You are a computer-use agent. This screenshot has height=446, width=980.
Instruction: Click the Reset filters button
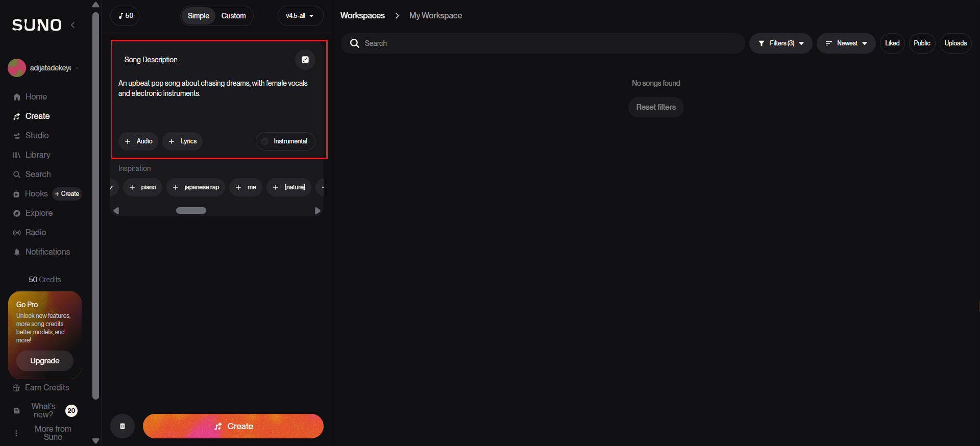[x=656, y=107]
